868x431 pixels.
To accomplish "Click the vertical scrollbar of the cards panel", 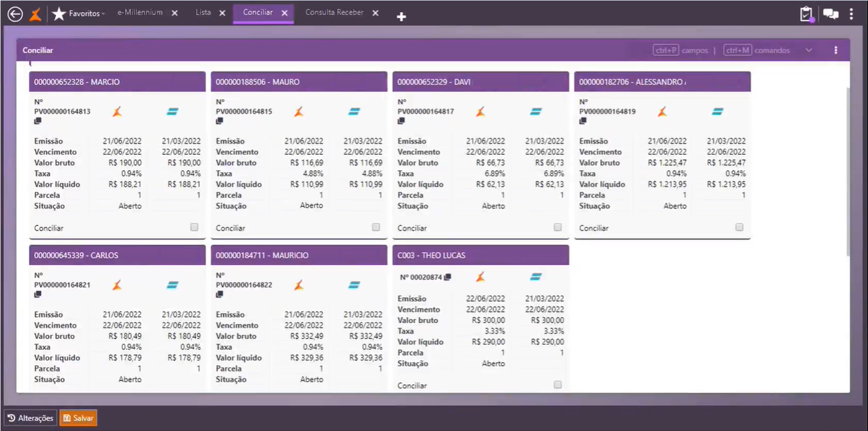I will [x=848, y=171].
